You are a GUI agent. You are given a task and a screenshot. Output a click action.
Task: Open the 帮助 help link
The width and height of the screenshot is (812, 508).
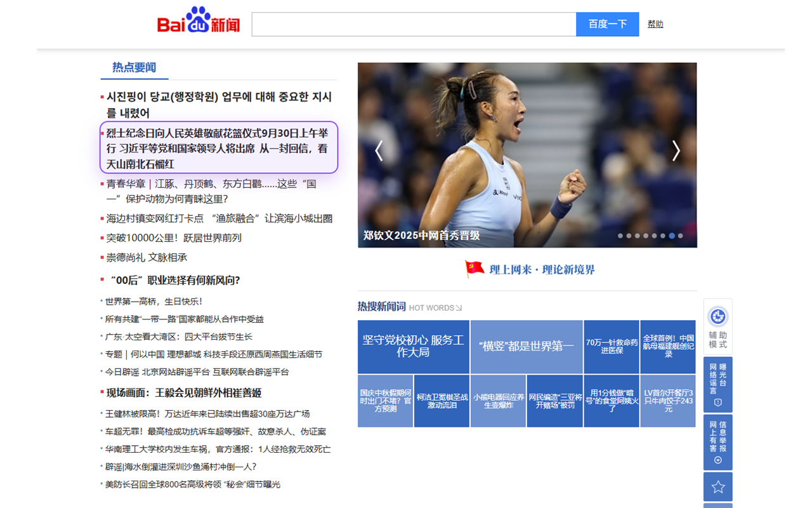[655, 23]
